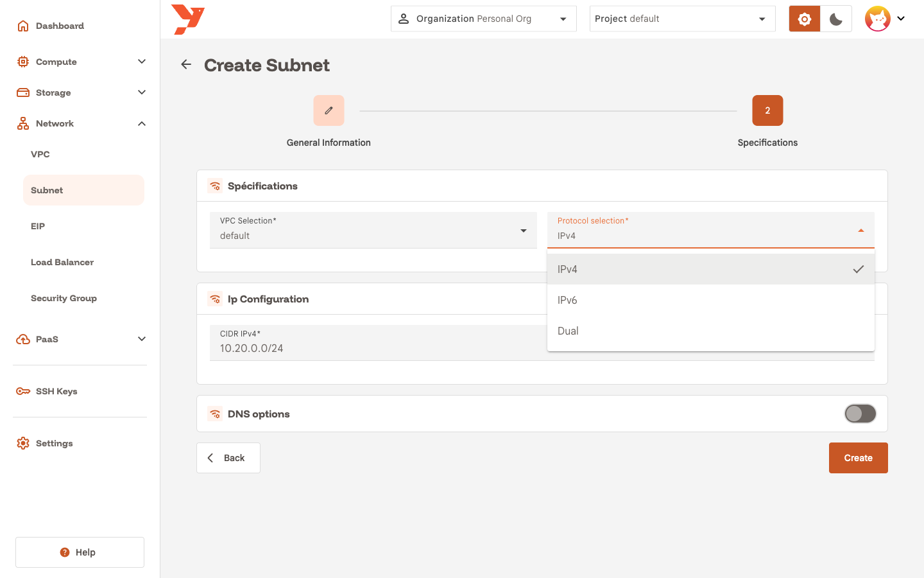
Task: Click the step 2 Specifications icon
Action: [767, 110]
